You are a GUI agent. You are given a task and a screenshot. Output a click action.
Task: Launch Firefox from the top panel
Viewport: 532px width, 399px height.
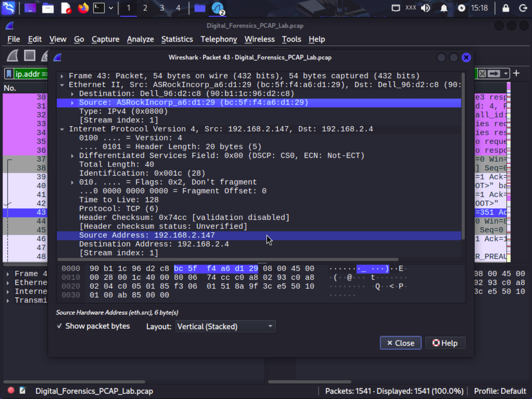[x=83, y=8]
